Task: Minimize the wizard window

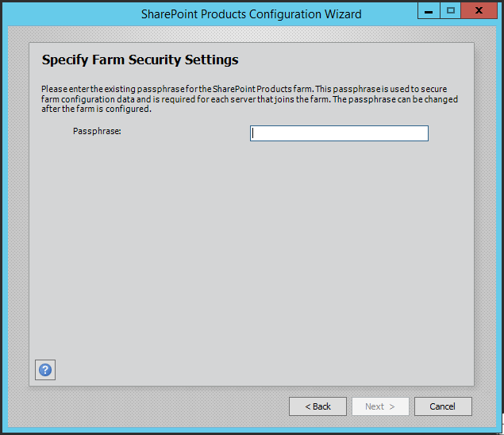Action: [x=429, y=11]
